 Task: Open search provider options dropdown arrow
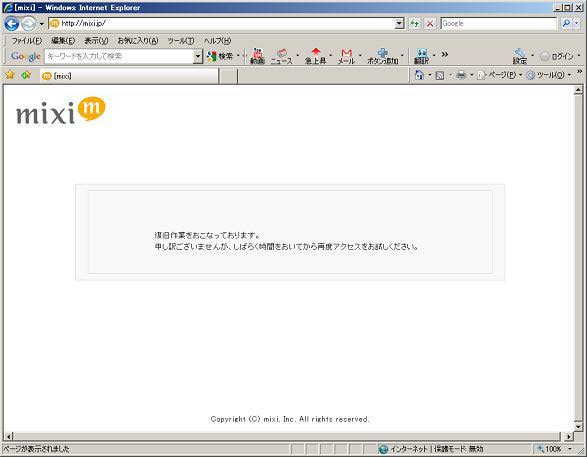pyautogui.click(x=577, y=24)
